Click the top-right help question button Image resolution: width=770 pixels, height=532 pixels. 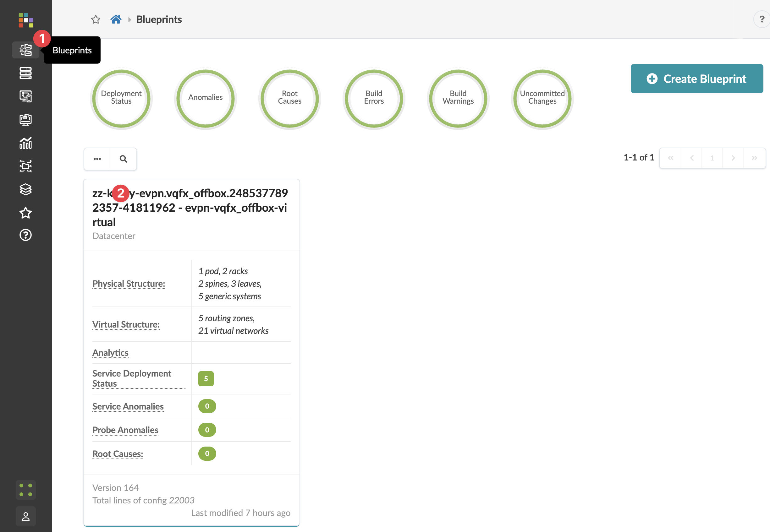762,19
